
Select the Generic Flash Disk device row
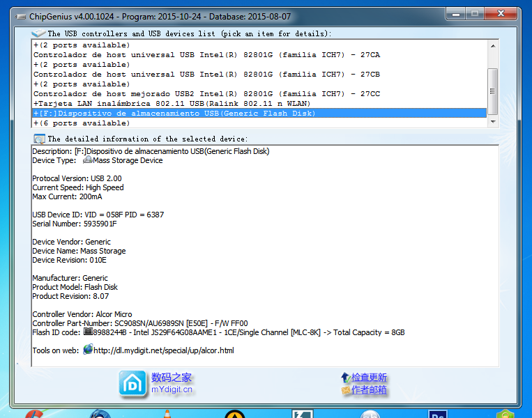[x=259, y=114]
